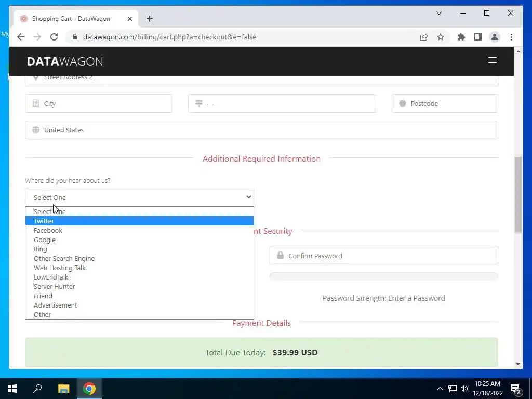Choose Other Search Engine option

click(x=139, y=259)
